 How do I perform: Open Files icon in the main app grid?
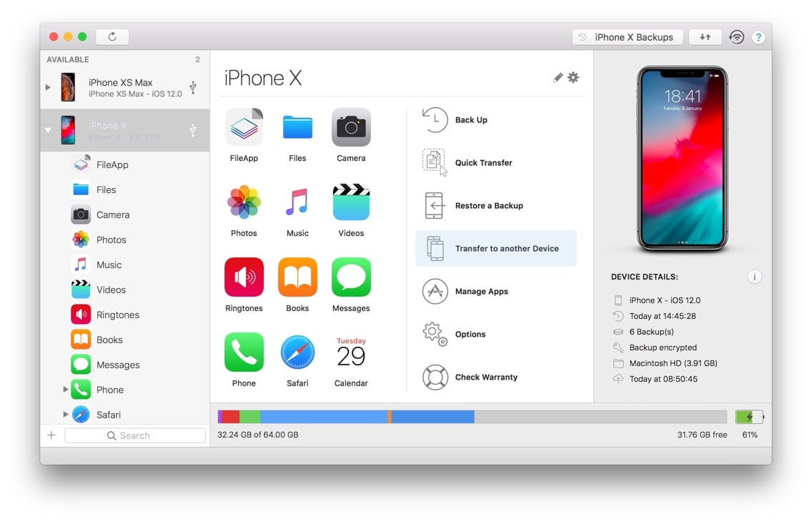297,127
